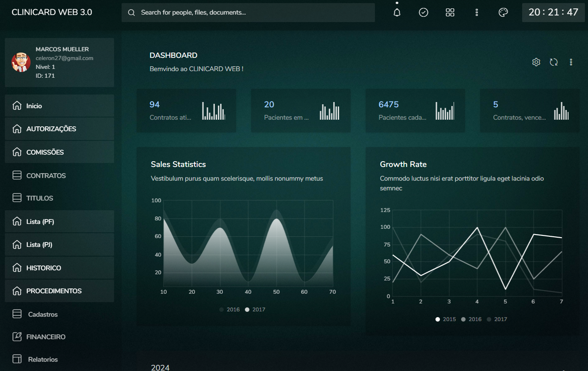Refresh the dashboard with the reload icon
Viewport: 588px width, 371px height.
[554, 62]
